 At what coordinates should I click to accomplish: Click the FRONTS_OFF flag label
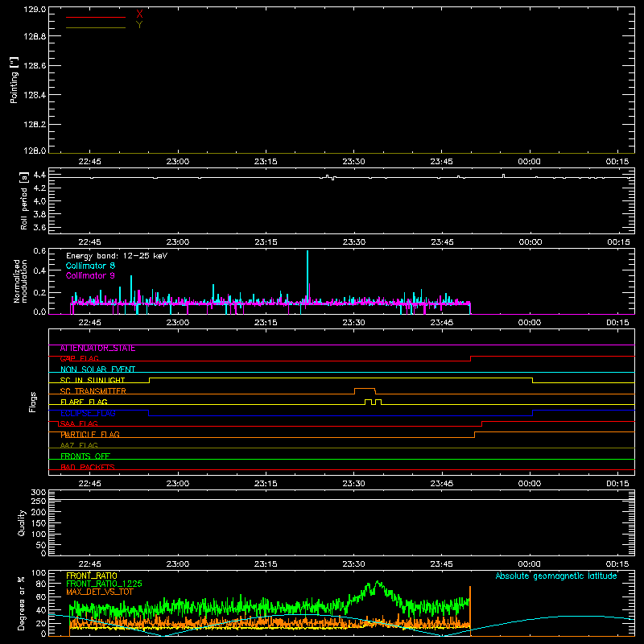pos(85,456)
